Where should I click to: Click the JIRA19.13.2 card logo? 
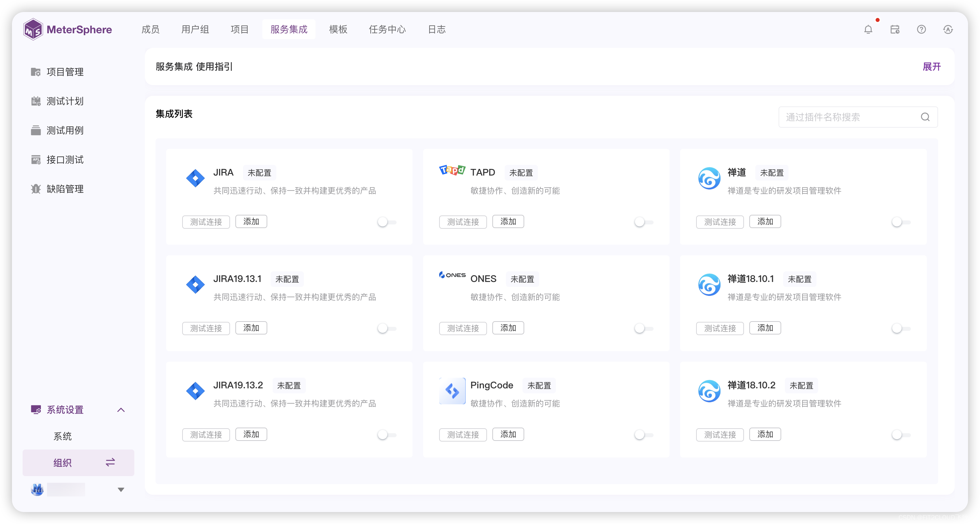pos(195,391)
